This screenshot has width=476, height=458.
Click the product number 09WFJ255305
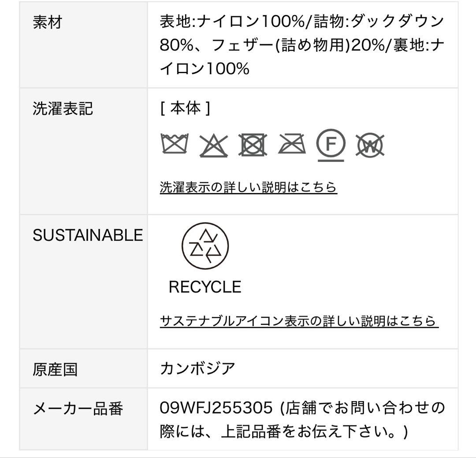(x=216, y=408)
